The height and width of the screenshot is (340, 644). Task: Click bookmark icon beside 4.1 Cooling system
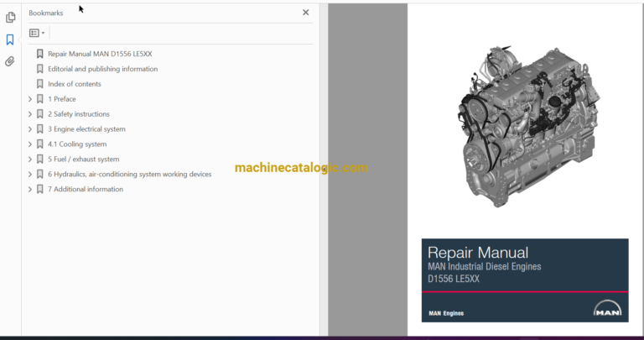[x=40, y=144]
